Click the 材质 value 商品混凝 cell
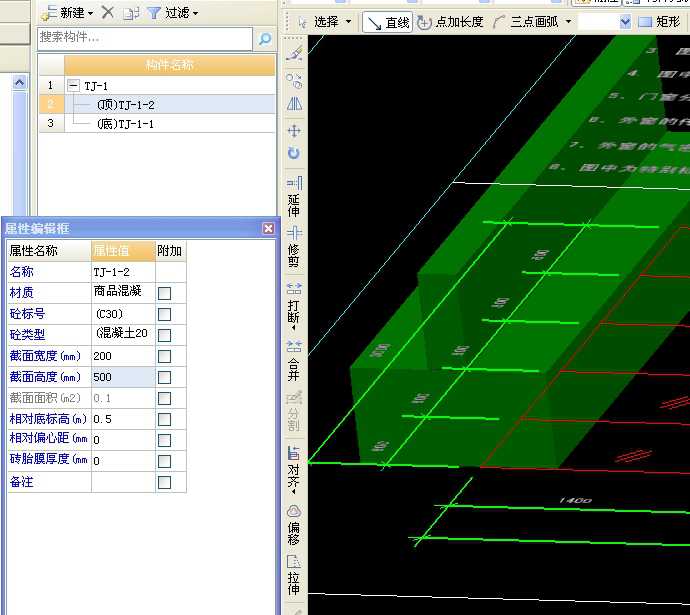This screenshot has width=690, height=615. tap(123, 293)
